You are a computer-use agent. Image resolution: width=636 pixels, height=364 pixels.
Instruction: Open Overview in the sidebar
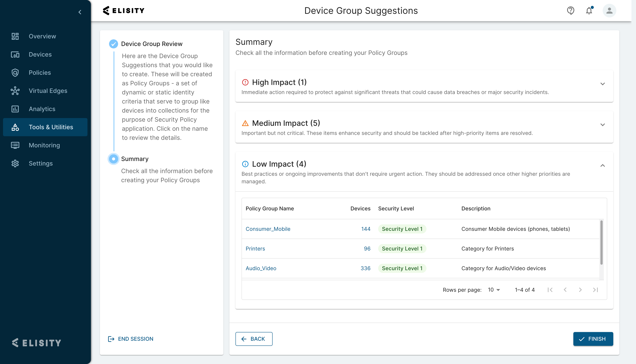point(45,36)
